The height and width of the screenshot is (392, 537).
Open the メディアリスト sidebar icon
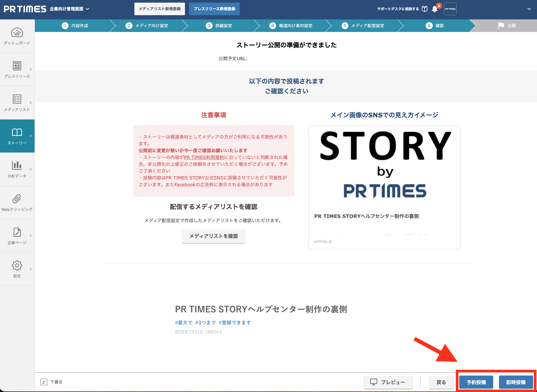(x=17, y=99)
